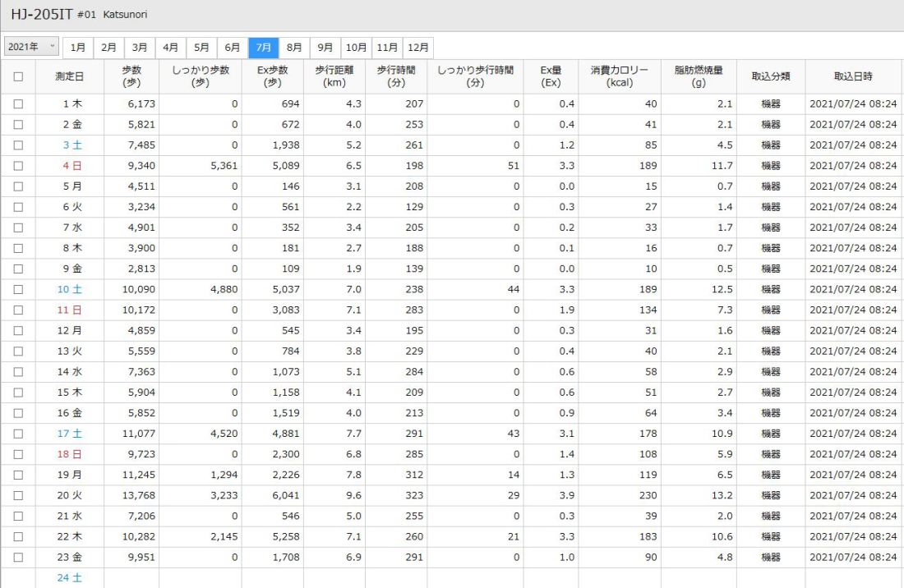
Task: Check the box for row 23 金
Action: coord(18,558)
